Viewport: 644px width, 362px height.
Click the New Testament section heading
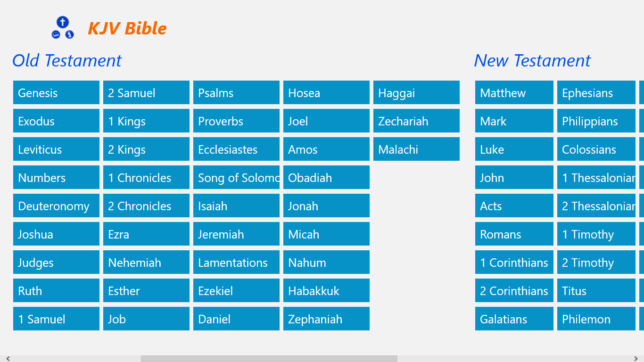pyautogui.click(x=532, y=61)
